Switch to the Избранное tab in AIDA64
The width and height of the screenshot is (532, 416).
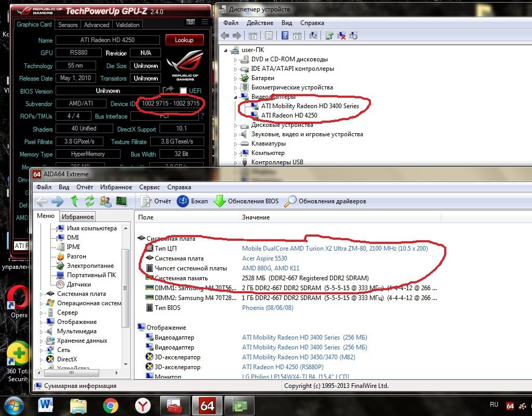click(x=77, y=217)
